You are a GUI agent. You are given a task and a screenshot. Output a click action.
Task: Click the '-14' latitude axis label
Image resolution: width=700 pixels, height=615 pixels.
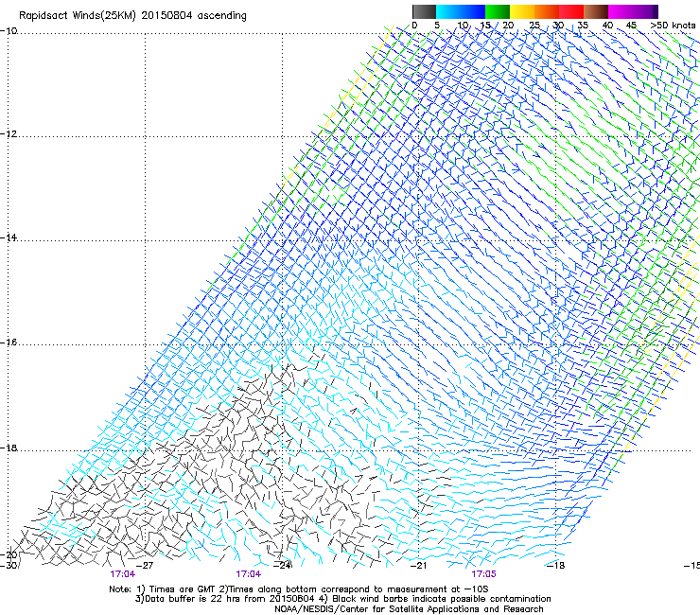click(9, 237)
